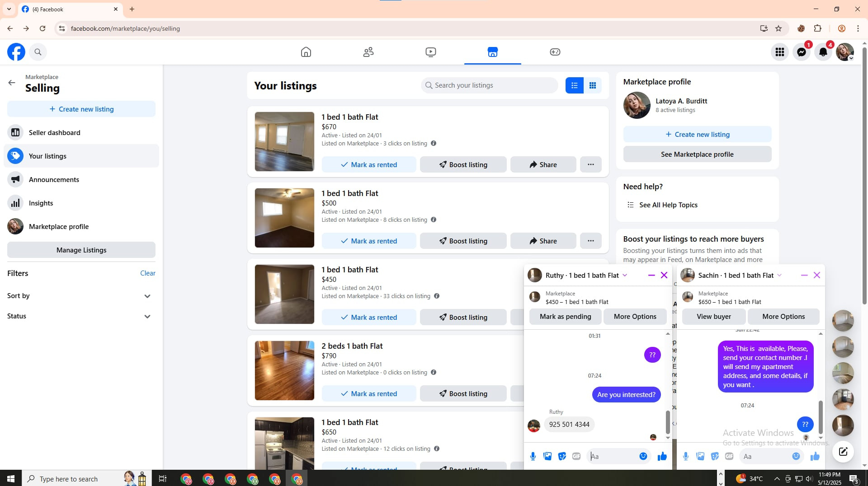Boost the $500 flat listing
This screenshot has height=486, width=868.
463,241
